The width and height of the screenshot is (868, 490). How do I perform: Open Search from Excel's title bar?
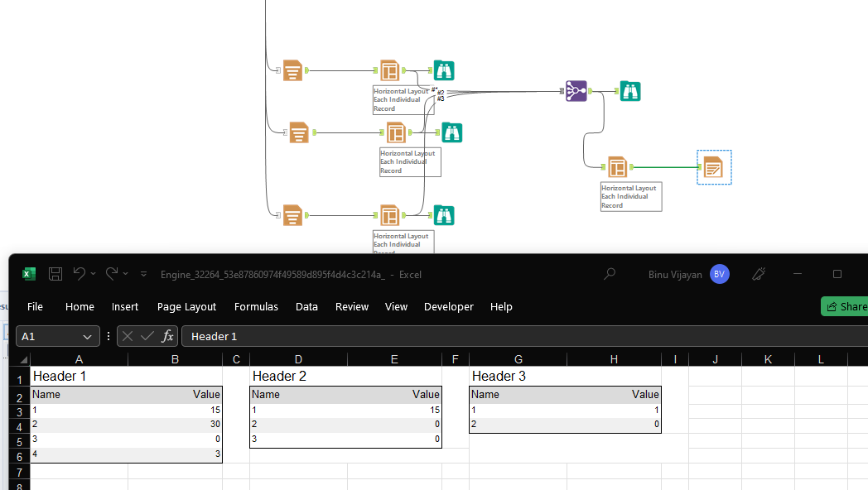click(x=609, y=273)
